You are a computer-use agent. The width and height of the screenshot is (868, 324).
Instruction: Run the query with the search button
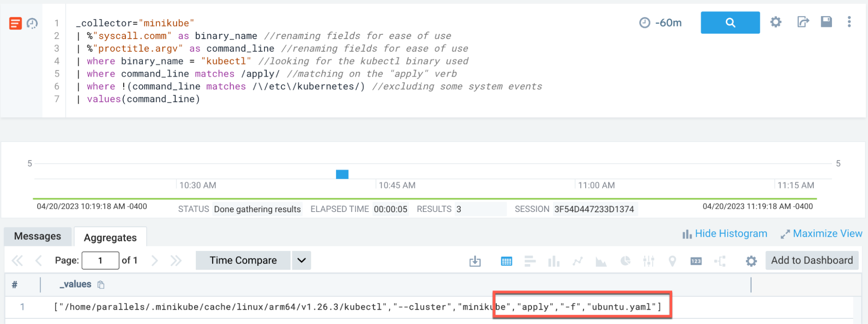tap(730, 23)
